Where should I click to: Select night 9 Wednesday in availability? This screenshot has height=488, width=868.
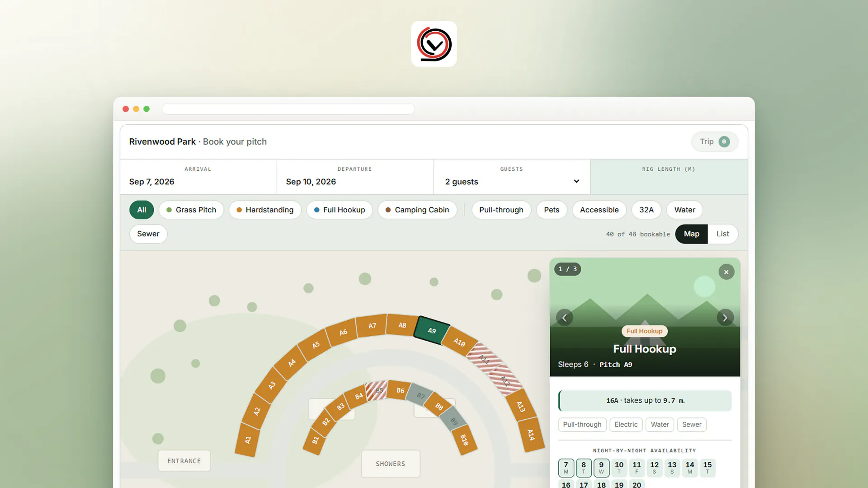[x=601, y=468]
